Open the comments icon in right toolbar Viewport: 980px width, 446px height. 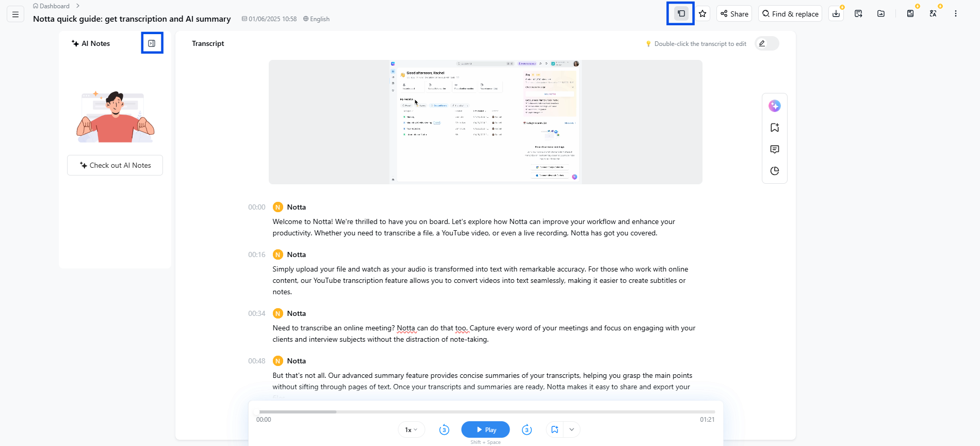click(775, 149)
